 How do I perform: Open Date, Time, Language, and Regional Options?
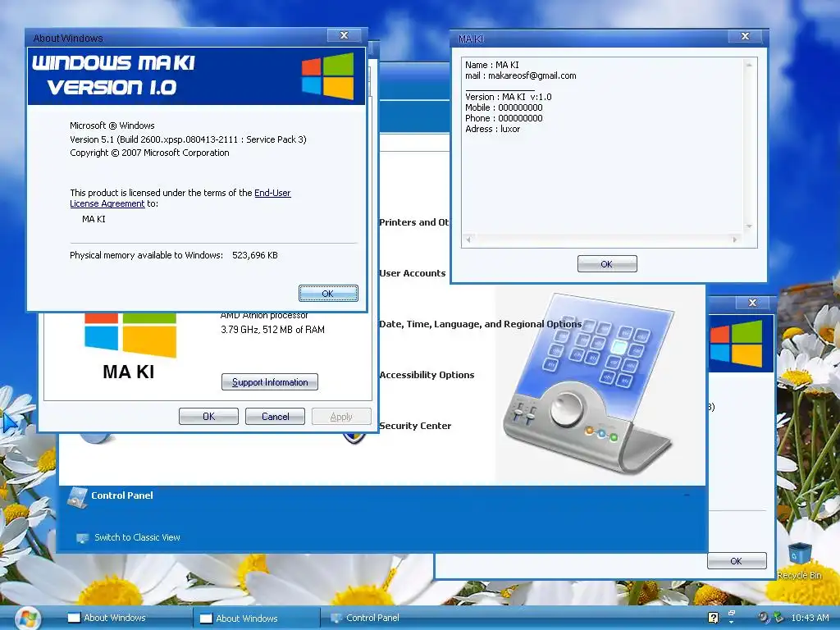tap(480, 324)
